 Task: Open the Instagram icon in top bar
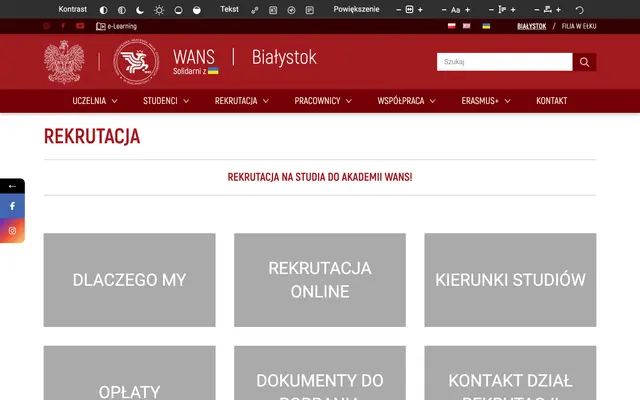pos(47,26)
